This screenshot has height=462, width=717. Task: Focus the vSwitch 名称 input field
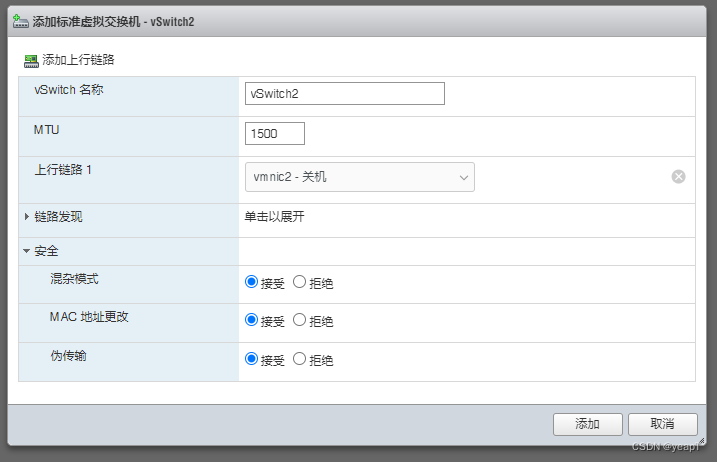click(345, 93)
